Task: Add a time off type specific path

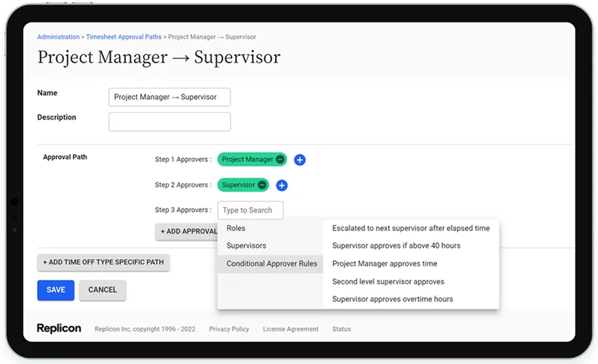Action: point(103,262)
